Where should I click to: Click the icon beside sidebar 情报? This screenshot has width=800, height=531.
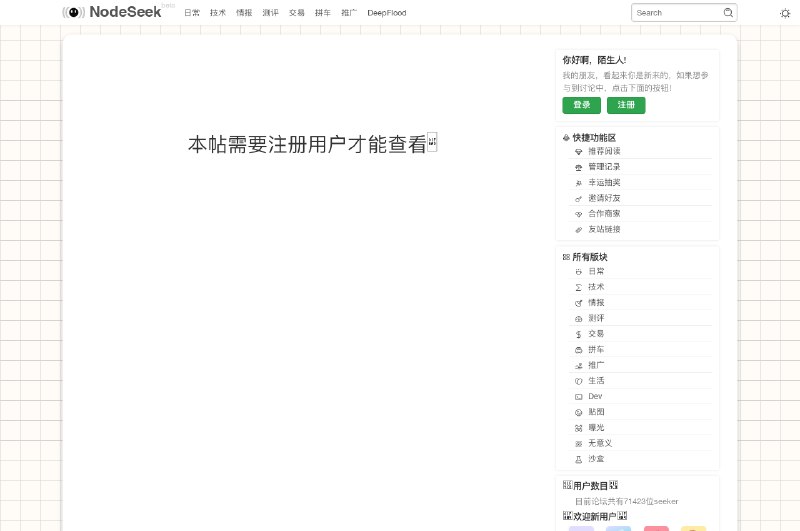[579, 303]
